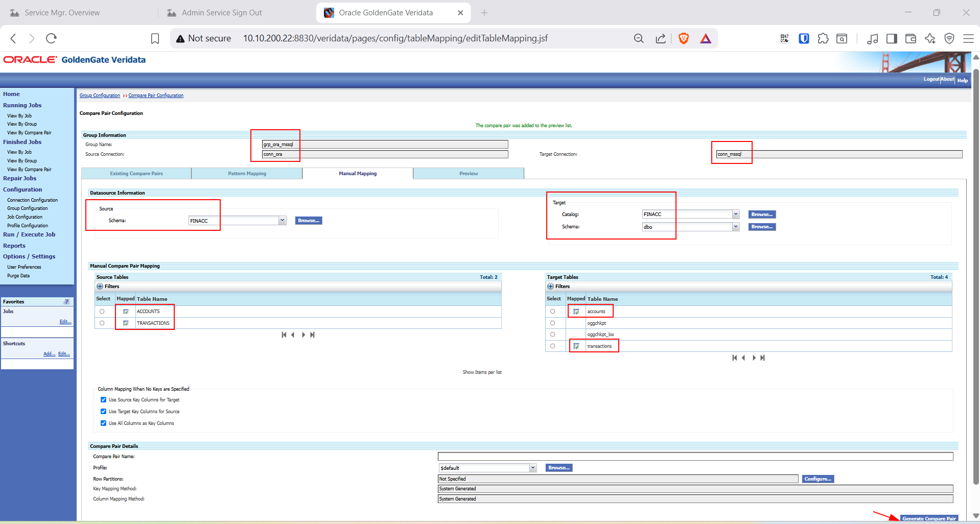Switch to Admin Service Sign Out tab
Viewport: 980px width, 524px height.
222,13
